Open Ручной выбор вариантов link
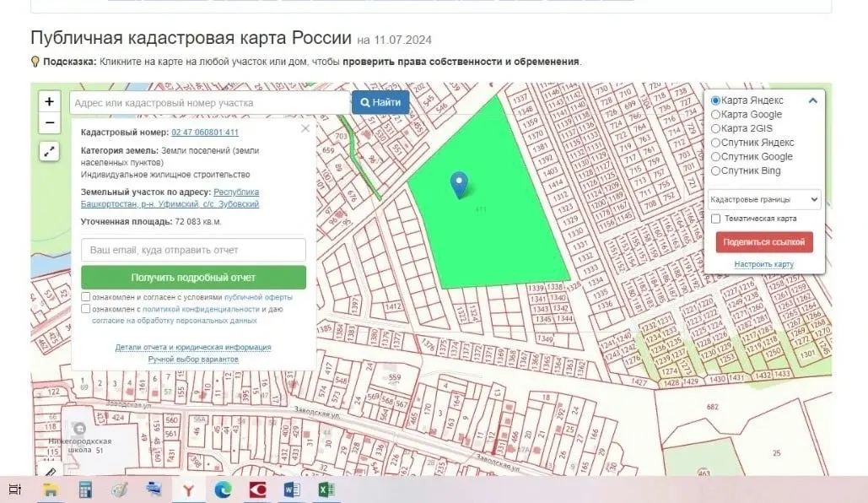The image size is (868, 503). coord(193,360)
